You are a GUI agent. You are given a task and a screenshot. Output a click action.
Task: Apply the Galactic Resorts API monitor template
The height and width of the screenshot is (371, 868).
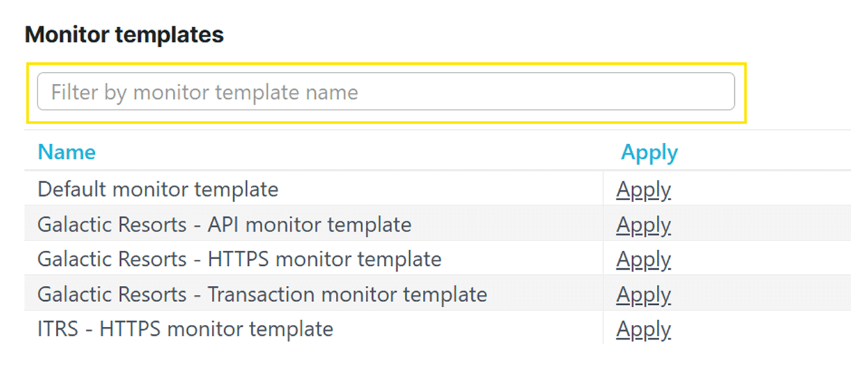643,225
